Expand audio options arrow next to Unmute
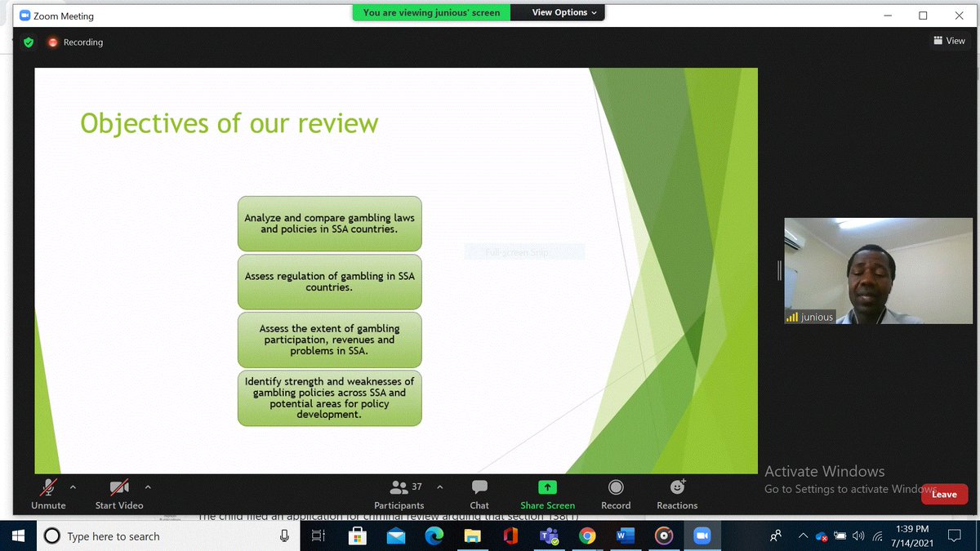 pyautogui.click(x=73, y=487)
